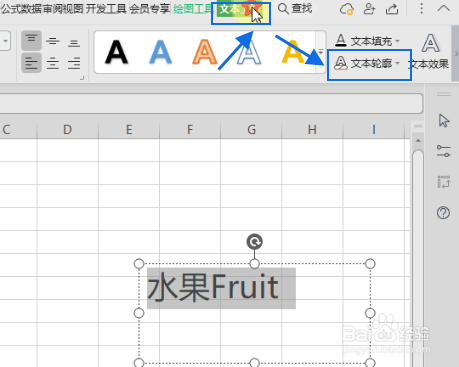Open the 查找 search box
459x367 pixels.
[x=295, y=9]
